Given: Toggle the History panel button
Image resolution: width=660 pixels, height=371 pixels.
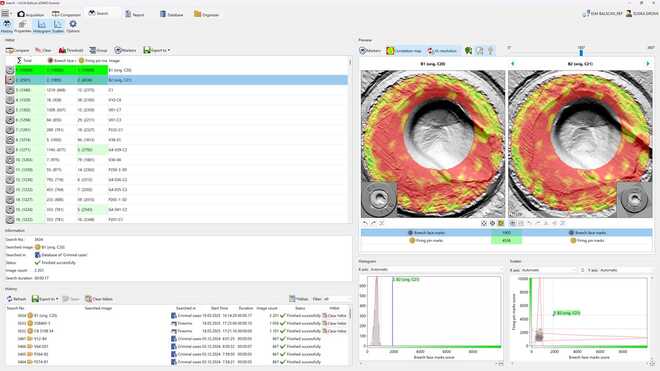Looking at the screenshot, I should 7,27.
